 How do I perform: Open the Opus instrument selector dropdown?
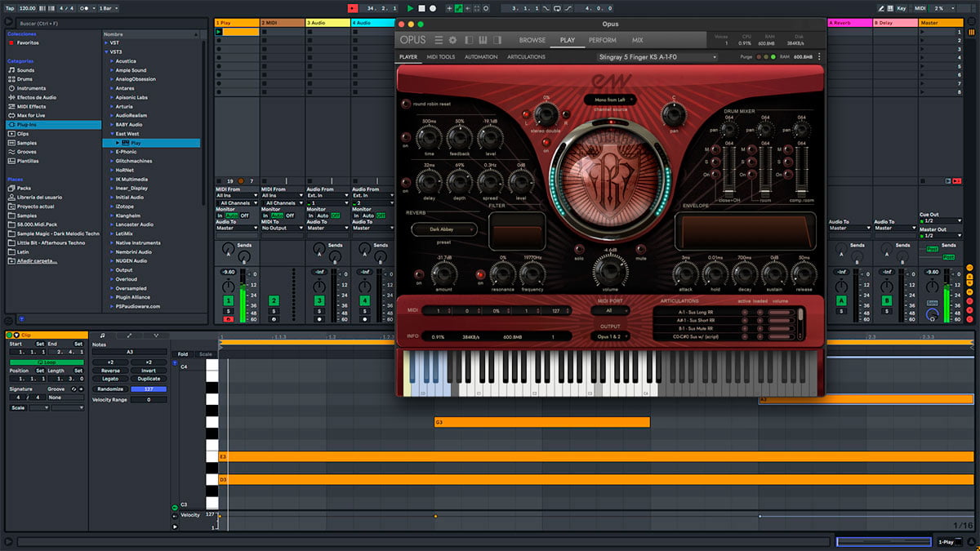pos(657,57)
